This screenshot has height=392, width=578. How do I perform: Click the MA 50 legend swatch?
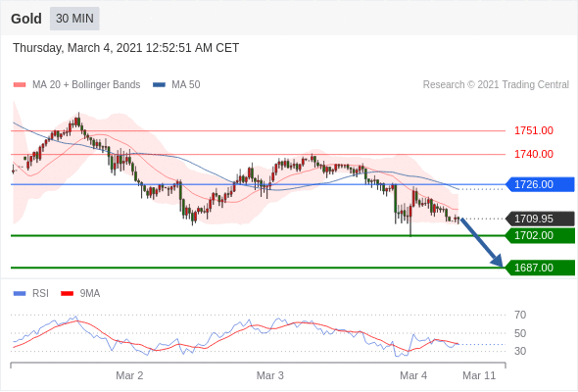[x=159, y=85]
